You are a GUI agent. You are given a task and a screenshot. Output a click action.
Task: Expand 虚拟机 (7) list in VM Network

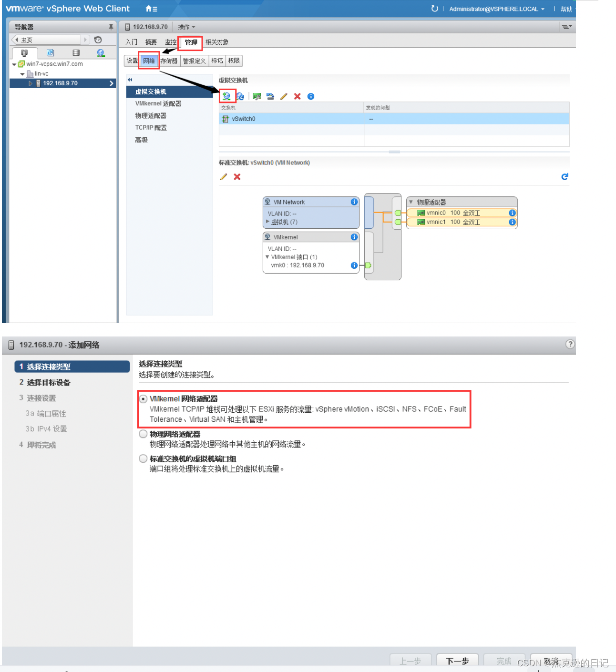pyautogui.click(x=268, y=222)
